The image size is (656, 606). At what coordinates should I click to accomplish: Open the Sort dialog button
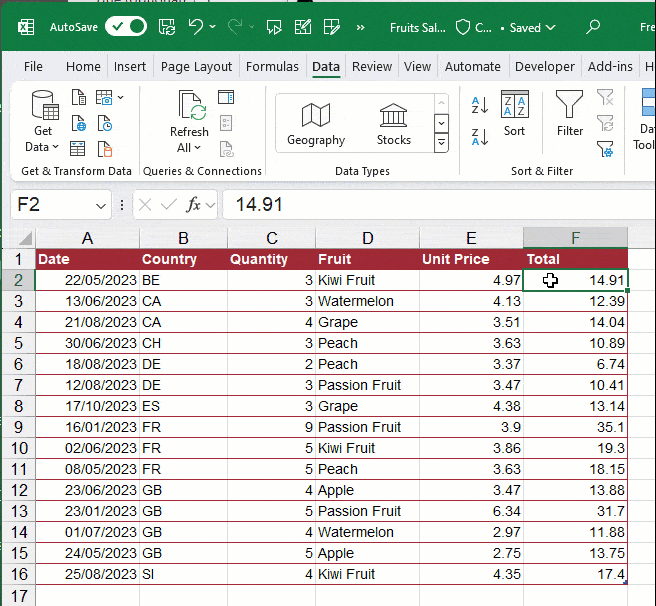[x=514, y=113]
